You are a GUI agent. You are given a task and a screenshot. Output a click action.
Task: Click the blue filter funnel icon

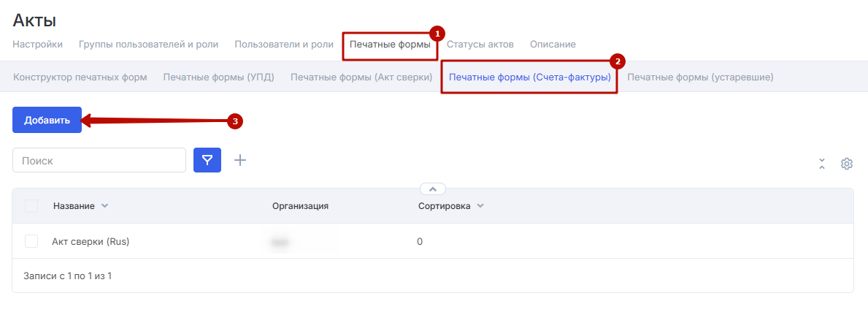pos(207,160)
